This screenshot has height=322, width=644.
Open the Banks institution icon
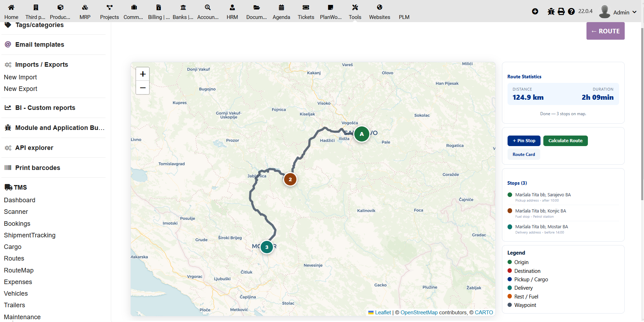[x=183, y=7]
